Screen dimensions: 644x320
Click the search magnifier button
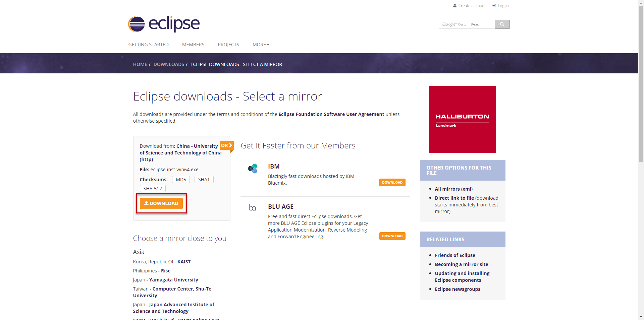[502, 24]
